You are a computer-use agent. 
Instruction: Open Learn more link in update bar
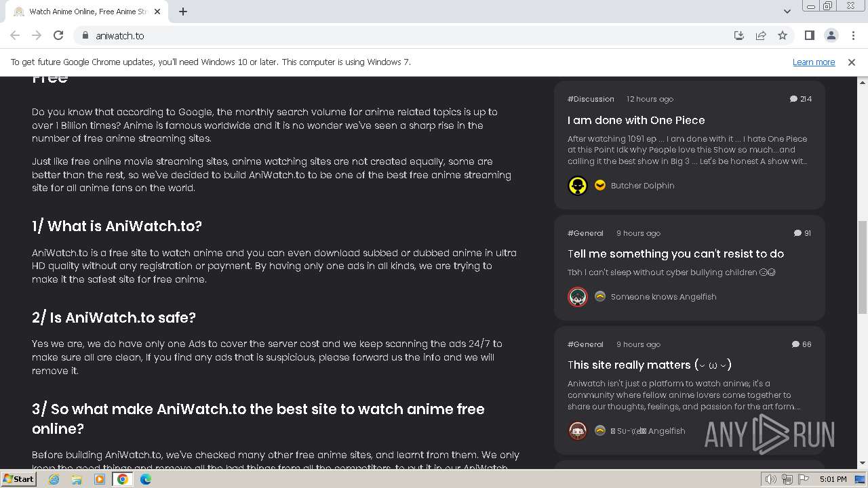click(x=814, y=62)
